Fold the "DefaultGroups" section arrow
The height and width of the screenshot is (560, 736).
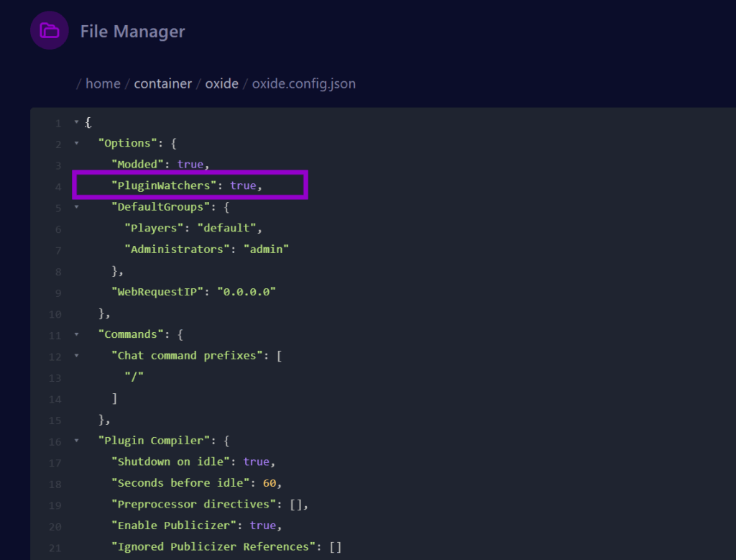point(77,207)
